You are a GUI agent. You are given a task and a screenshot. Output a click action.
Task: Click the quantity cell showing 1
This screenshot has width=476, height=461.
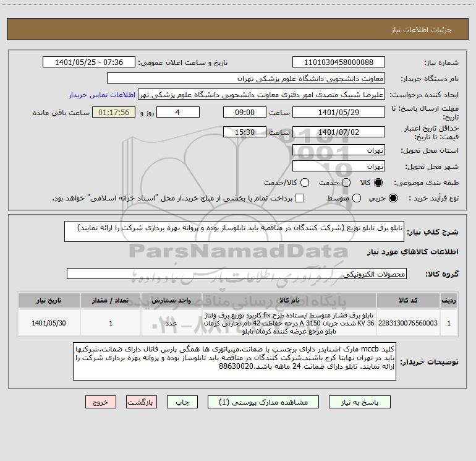pyautogui.click(x=111, y=323)
